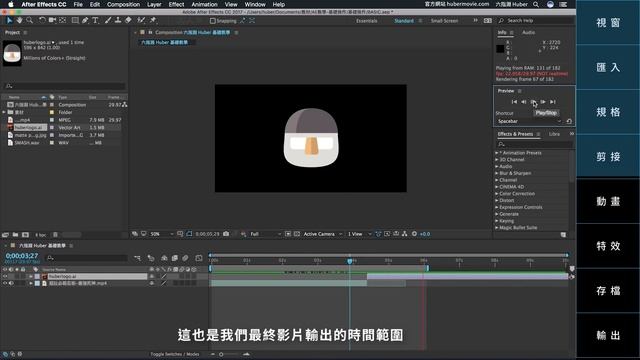Open the 1 View layout dropdown
The image size is (640, 360).
359,234
